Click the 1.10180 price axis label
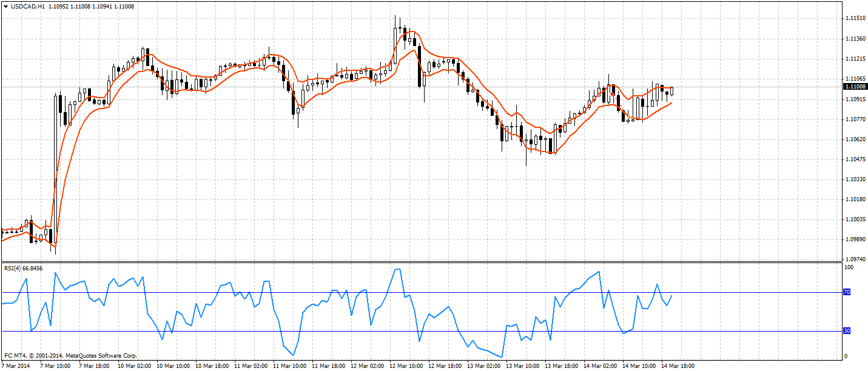This screenshot has height=371, width=868. pyautogui.click(x=855, y=199)
